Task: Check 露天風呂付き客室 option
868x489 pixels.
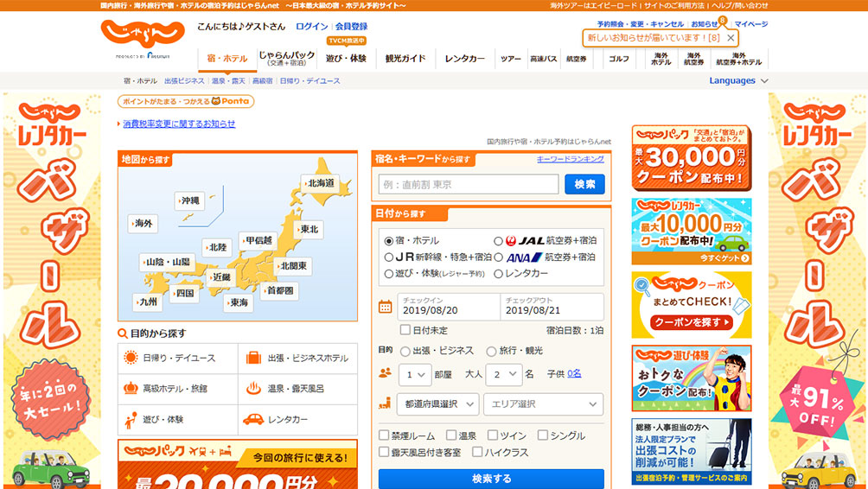Action: pyautogui.click(x=384, y=452)
